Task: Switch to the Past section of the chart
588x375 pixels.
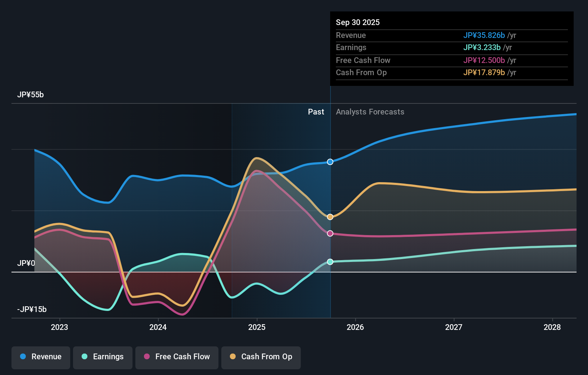Action: [316, 112]
